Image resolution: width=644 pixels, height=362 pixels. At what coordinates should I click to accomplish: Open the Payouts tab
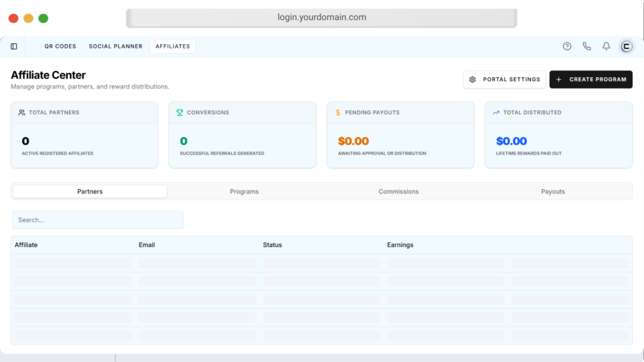[x=553, y=192]
